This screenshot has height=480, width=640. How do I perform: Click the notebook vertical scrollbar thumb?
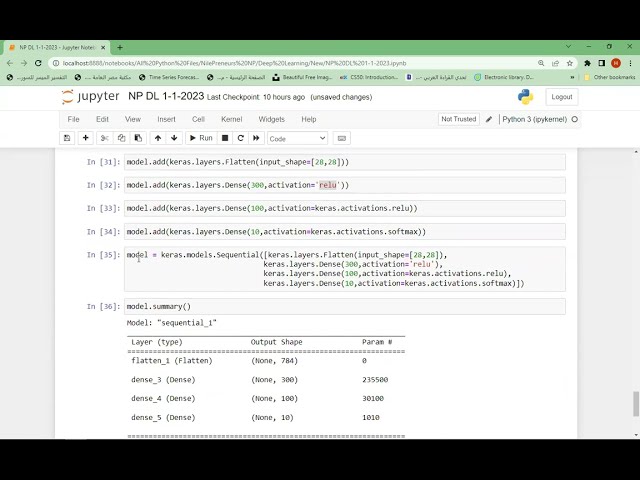pyautogui.click(x=636, y=404)
